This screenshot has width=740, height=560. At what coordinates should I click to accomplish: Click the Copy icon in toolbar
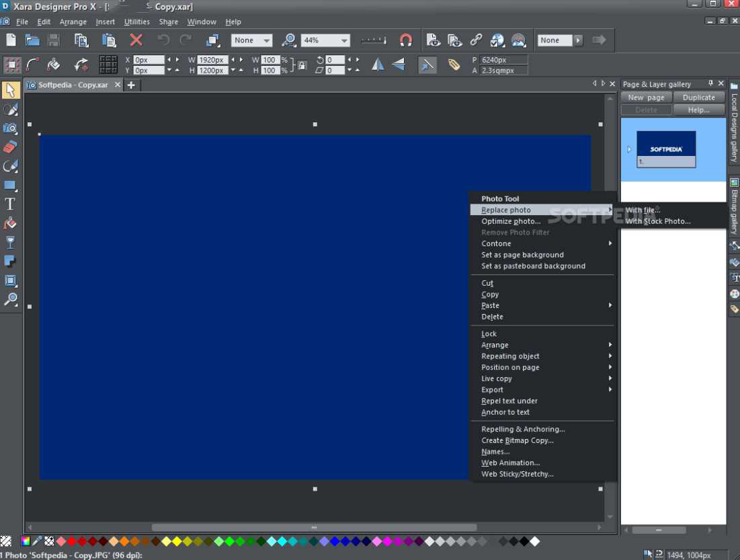pos(81,40)
